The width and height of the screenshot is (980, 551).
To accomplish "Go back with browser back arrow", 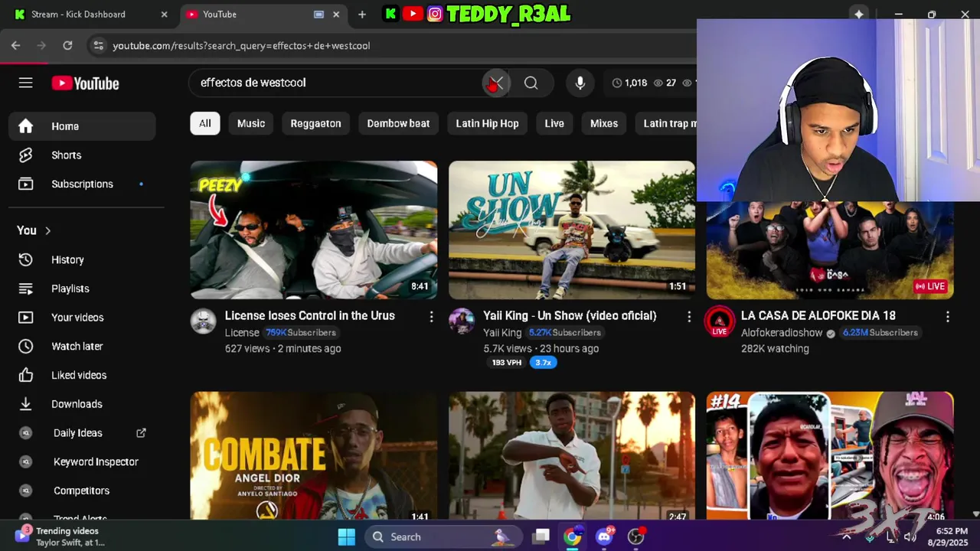I will coord(15,46).
